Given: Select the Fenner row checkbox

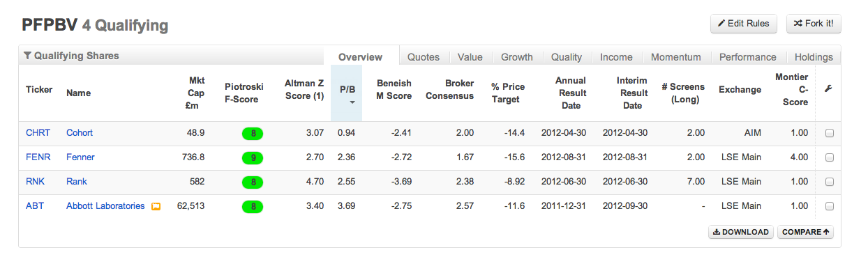Looking at the screenshot, I should click(x=830, y=158).
